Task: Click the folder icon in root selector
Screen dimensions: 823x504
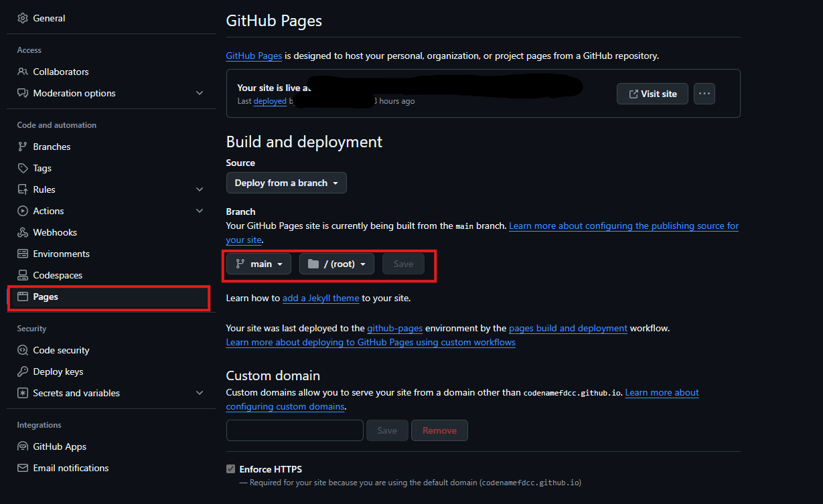Action: tap(313, 264)
